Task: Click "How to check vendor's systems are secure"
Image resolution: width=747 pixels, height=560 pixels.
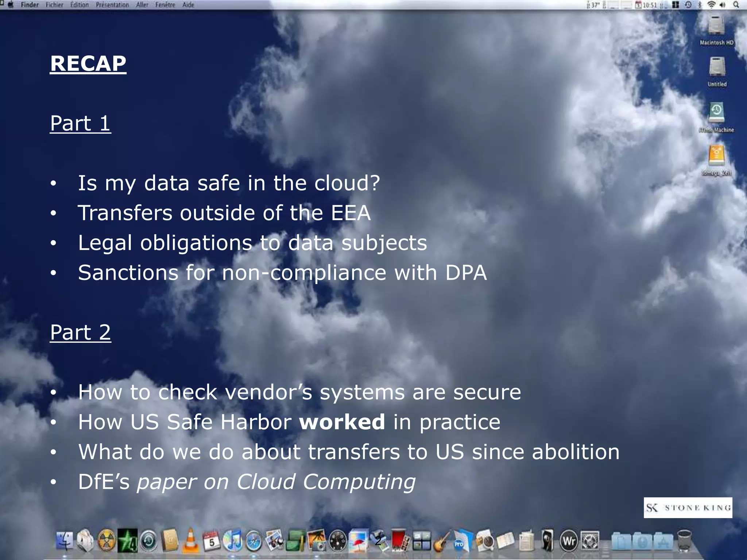Action: coord(299,392)
